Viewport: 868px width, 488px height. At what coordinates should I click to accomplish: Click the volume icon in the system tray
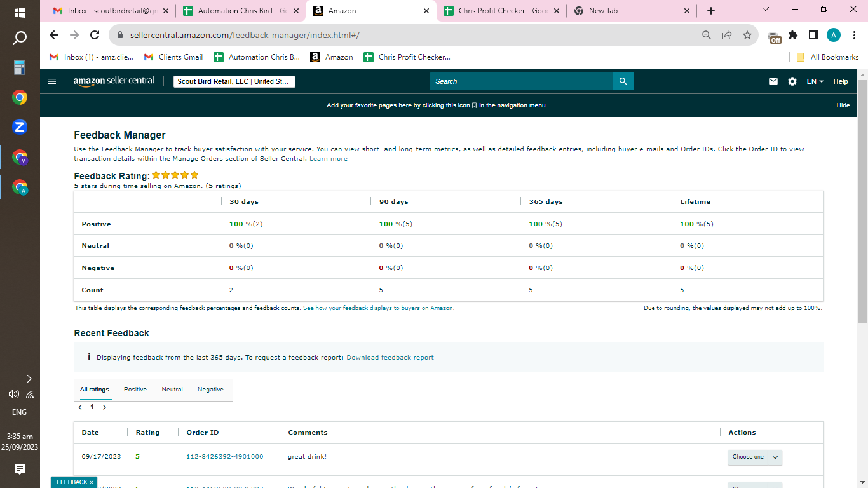(13, 394)
